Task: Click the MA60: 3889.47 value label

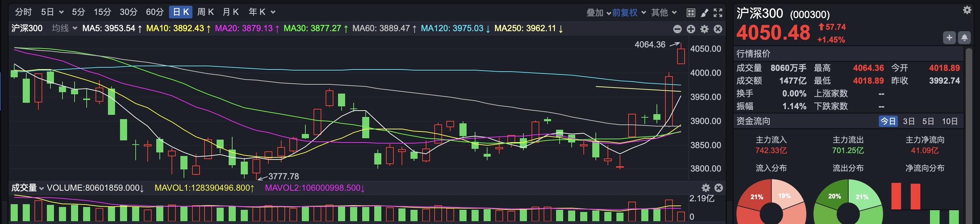Action: [x=385, y=28]
